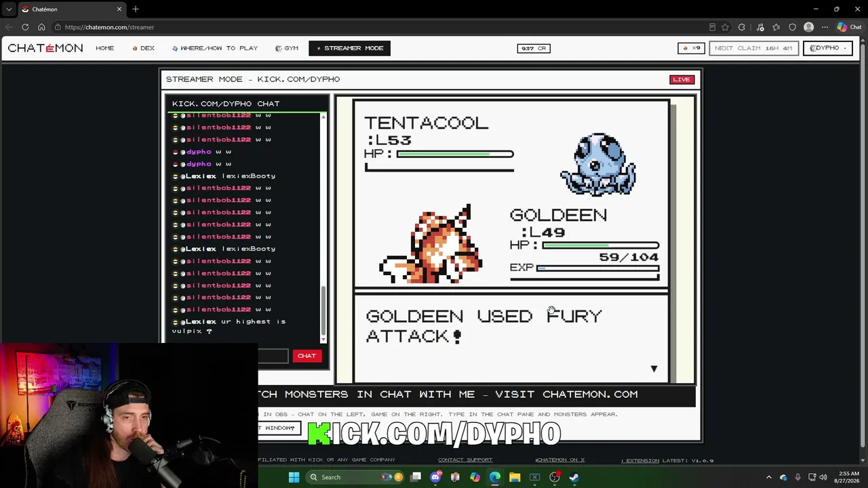868x488 pixels.
Task: Open Task View on the taskbar
Action: (416, 477)
